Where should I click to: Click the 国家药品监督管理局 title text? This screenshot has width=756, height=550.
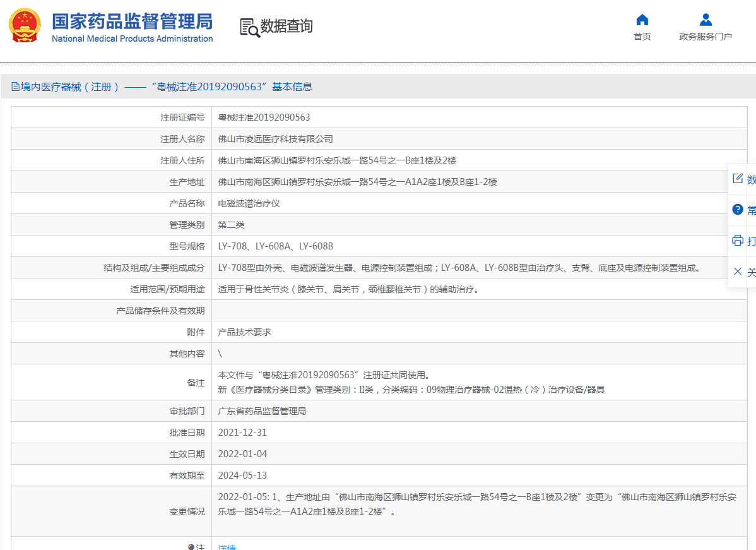(132, 21)
